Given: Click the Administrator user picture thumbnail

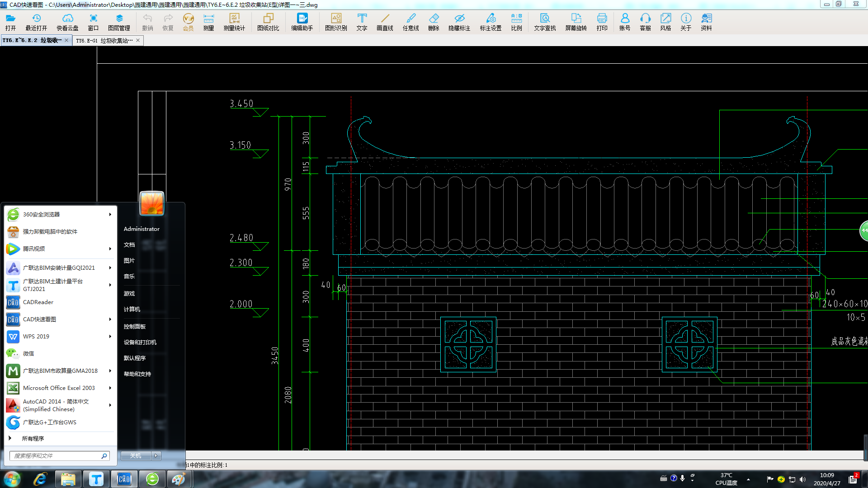Looking at the screenshot, I should (152, 203).
